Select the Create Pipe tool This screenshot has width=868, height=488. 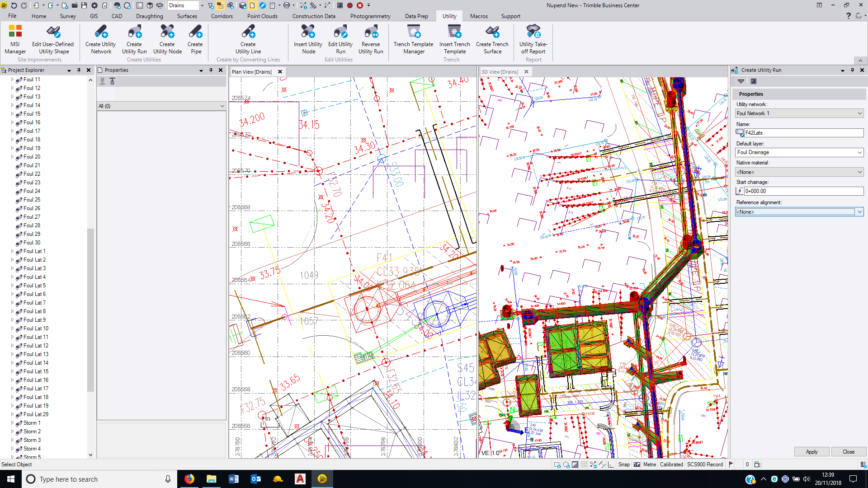(x=195, y=39)
